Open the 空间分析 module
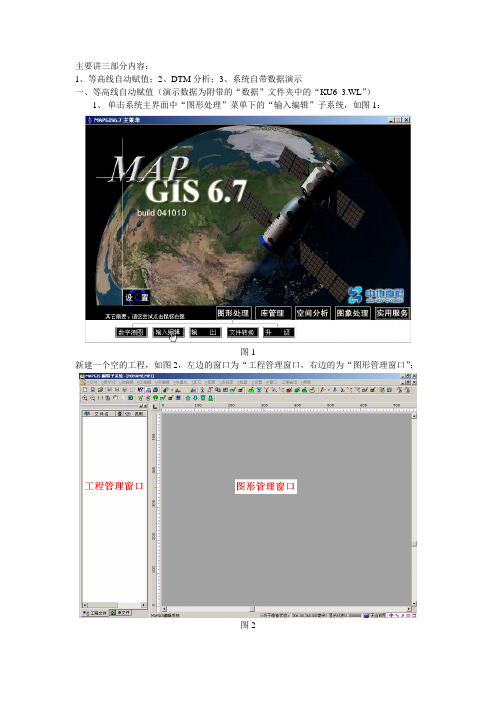 pos(312,313)
